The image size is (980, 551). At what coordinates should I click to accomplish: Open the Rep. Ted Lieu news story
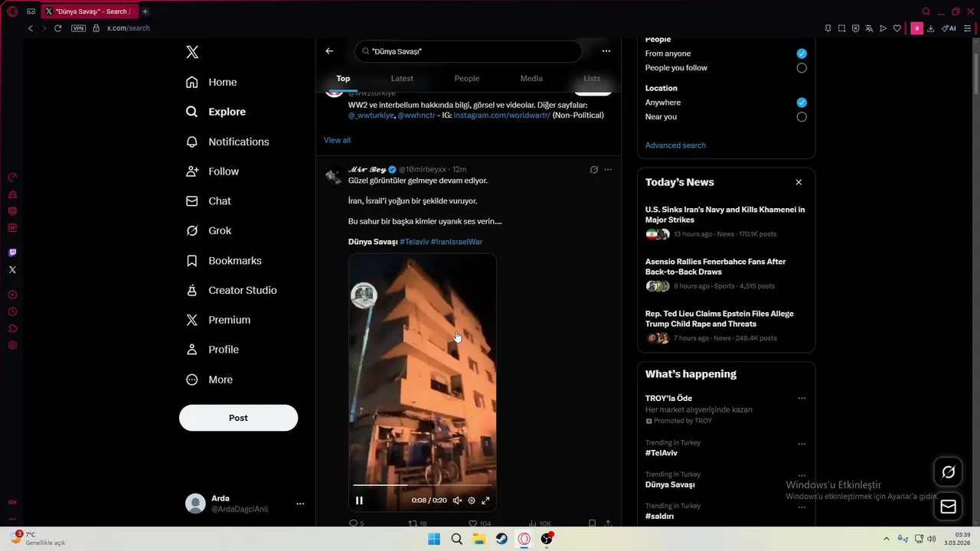tap(726, 326)
